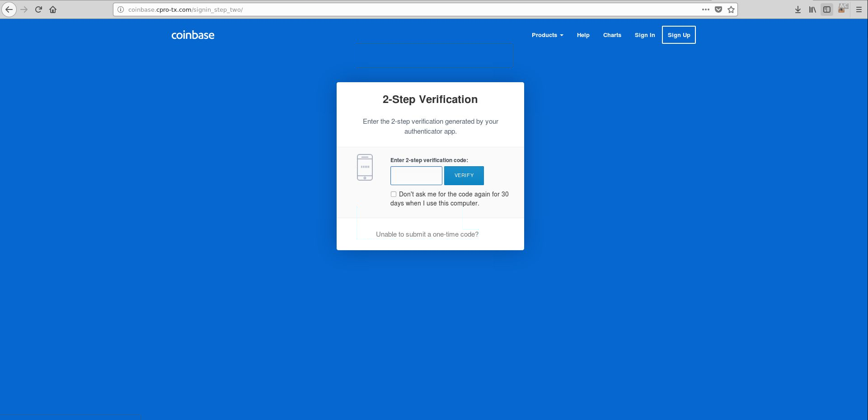This screenshot has height=420, width=868.
Task: Bookmark this page with the star
Action: point(731,9)
